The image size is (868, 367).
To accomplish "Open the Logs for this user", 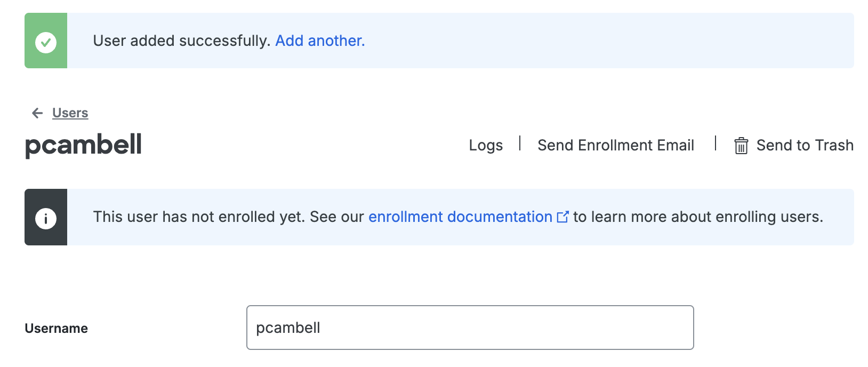I will [x=486, y=146].
